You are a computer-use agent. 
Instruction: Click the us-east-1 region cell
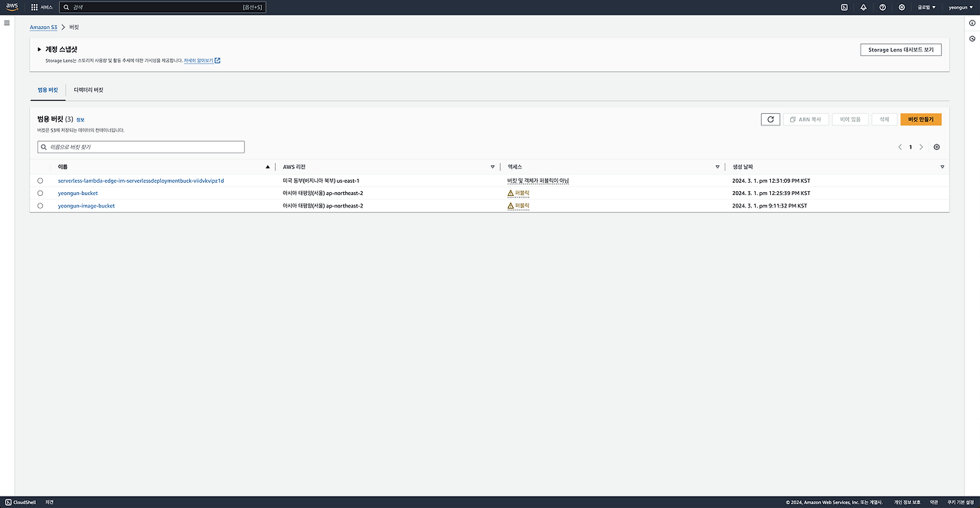(322, 181)
